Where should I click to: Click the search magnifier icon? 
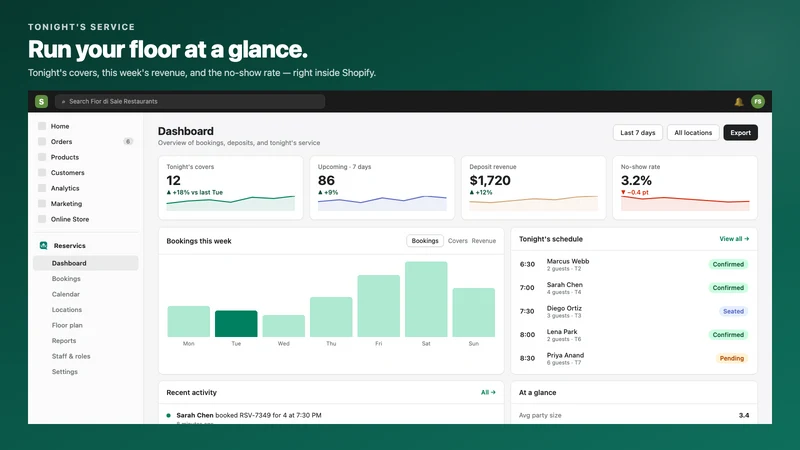pos(63,102)
